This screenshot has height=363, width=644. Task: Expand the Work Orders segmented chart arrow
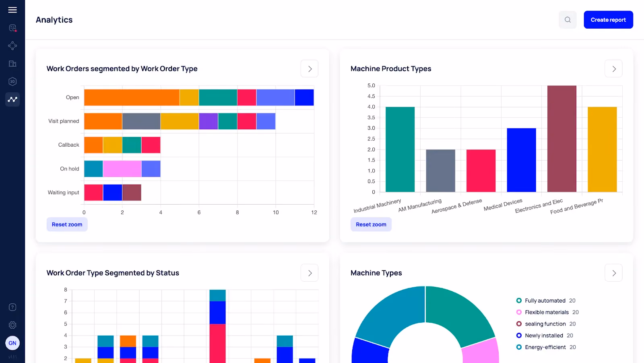[310, 69]
